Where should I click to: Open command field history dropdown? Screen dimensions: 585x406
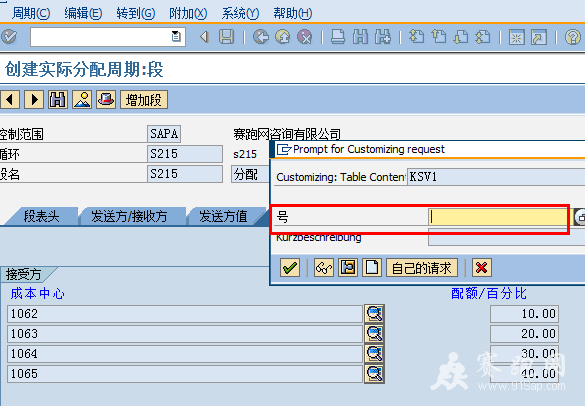(x=176, y=36)
